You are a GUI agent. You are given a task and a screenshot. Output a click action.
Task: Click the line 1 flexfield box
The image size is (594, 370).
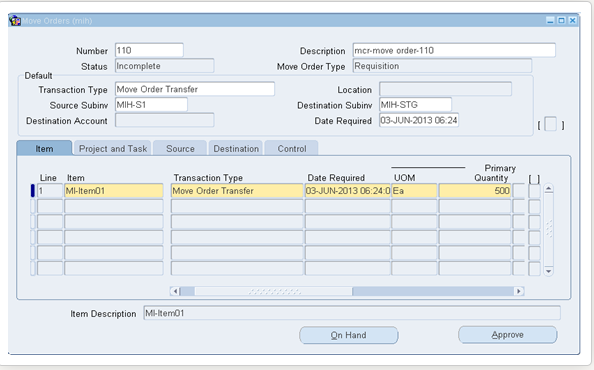pyautogui.click(x=534, y=191)
